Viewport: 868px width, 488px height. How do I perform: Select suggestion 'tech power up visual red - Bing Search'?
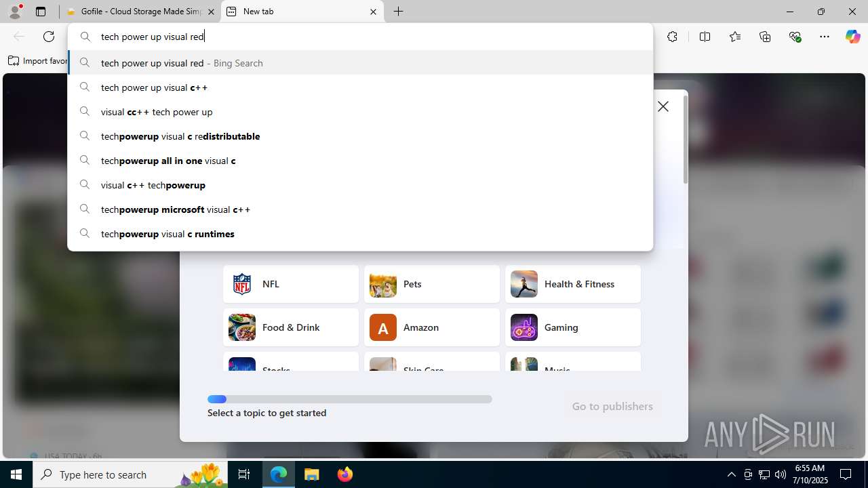360,63
